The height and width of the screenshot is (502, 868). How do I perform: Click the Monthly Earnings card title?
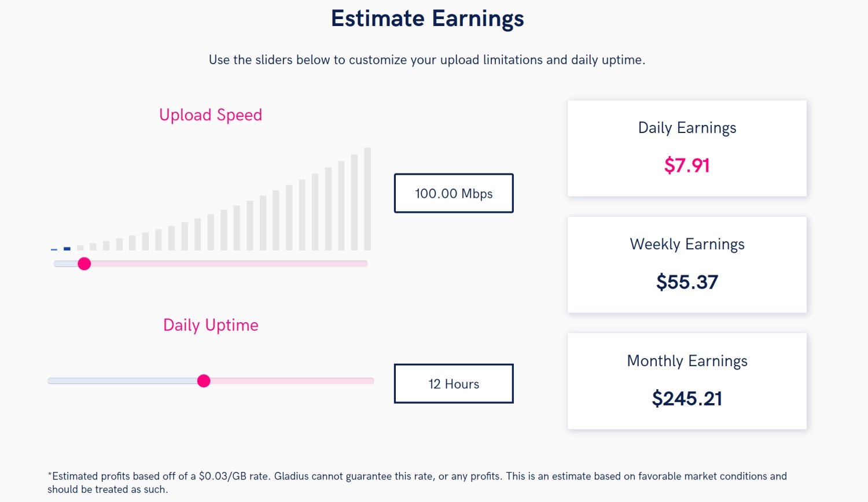(687, 361)
